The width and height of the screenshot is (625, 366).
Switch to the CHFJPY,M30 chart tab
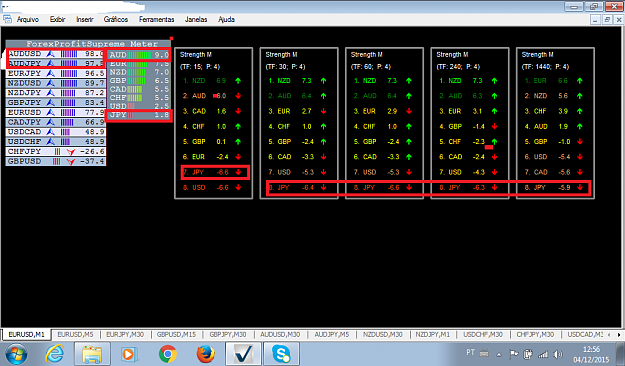tap(535, 335)
